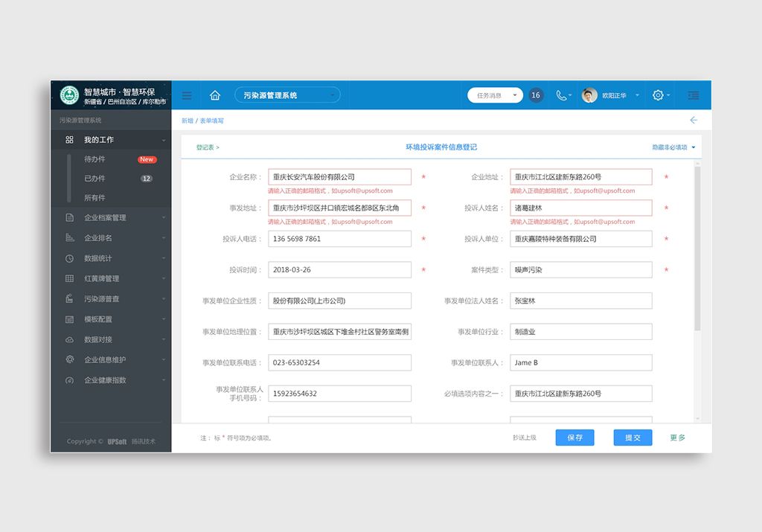Image resolution: width=762 pixels, height=532 pixels.
Task: Click the 事发单位联系电话 field
Action: [339, 362]
